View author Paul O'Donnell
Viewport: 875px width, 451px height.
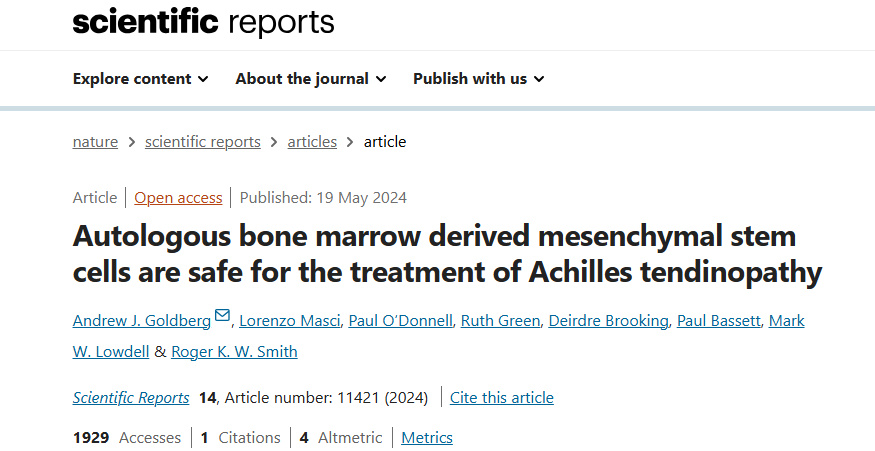coord(400,321)
